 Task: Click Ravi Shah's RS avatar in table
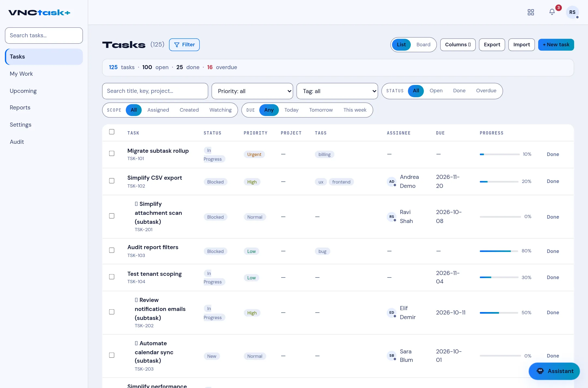[x=391, y=217]
